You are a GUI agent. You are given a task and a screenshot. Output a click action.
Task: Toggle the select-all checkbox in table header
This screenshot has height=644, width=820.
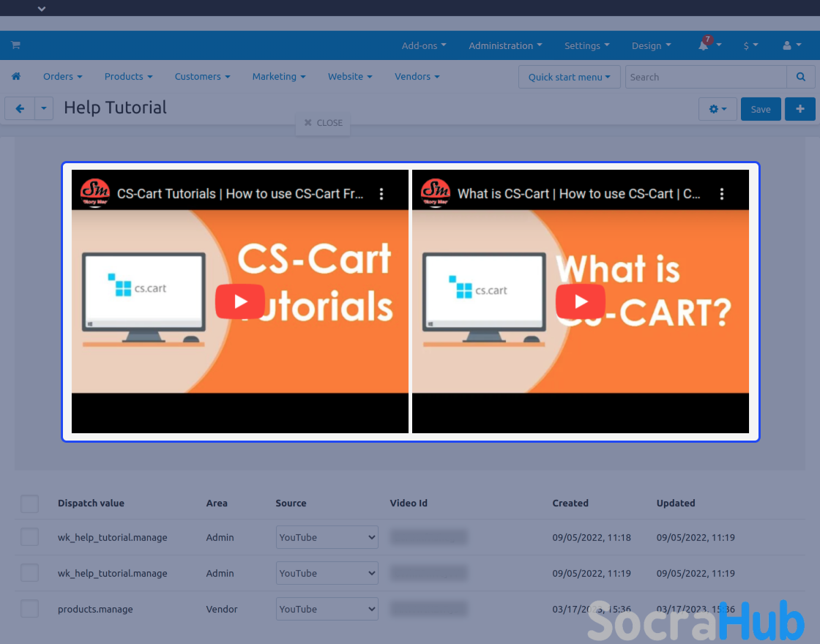(x=29, y=503)
